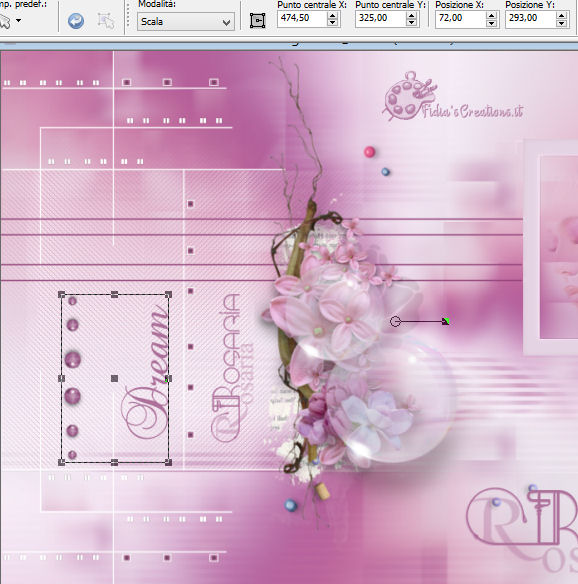Click the greyed-out selection icon beside reset arrow

(106, 21)
